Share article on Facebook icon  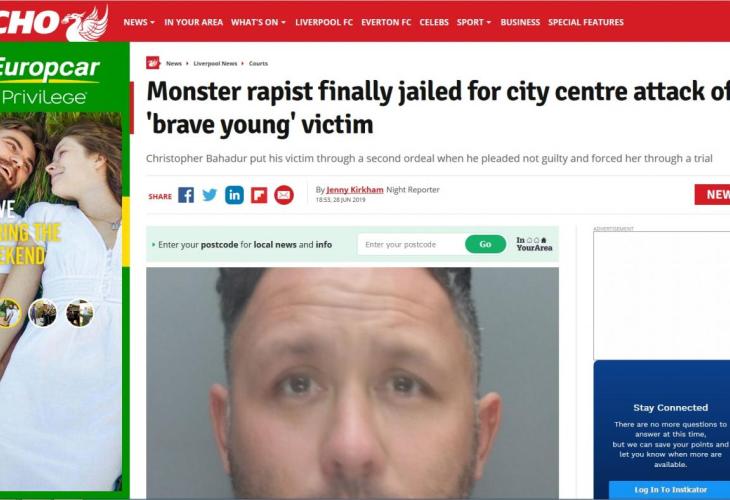click(186, 195)
